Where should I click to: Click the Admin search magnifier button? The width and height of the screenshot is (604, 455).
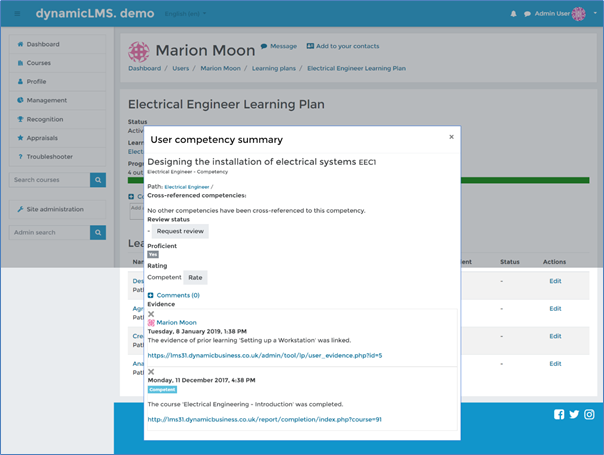pos(98,233)
